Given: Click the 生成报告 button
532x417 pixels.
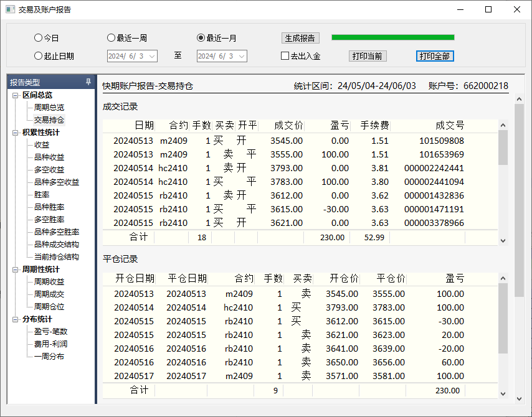Looking at the screenshot, I should tap(300, 38).
